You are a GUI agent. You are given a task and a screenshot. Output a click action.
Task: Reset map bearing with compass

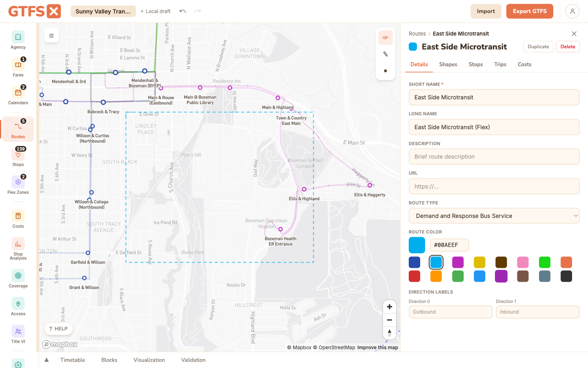(x=390, y=333)
